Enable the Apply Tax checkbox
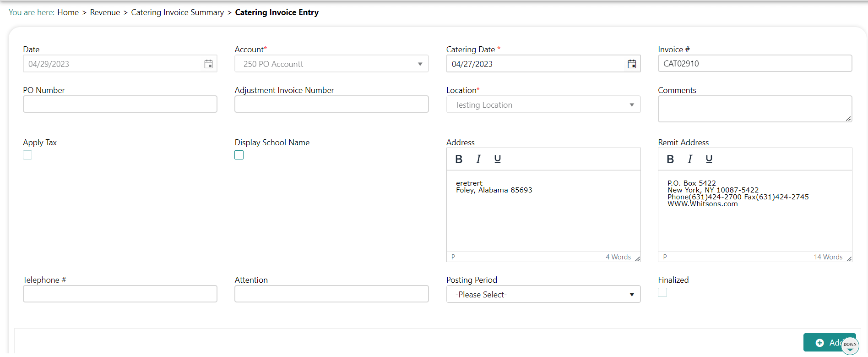The height and width of the screenshot is (357, 868). [x=27, y=155]
